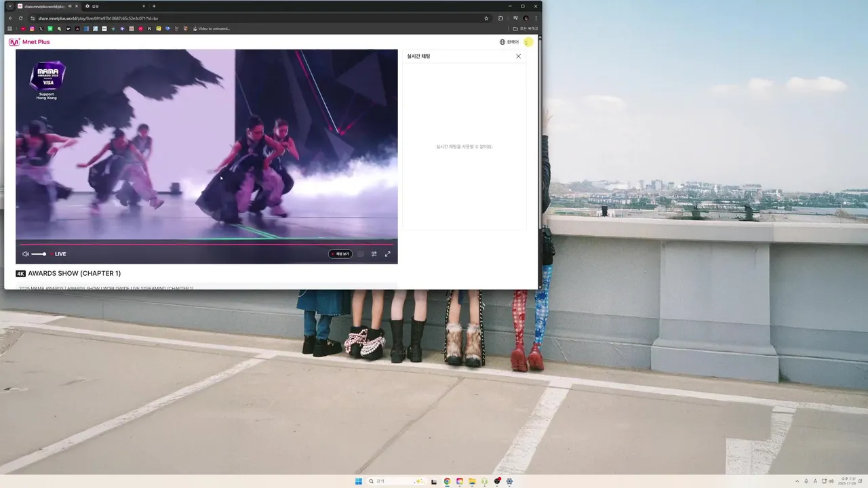The width and height of the screenshot is (868, 488).
Task: Click the pink video progress bar
Action: 207,244
